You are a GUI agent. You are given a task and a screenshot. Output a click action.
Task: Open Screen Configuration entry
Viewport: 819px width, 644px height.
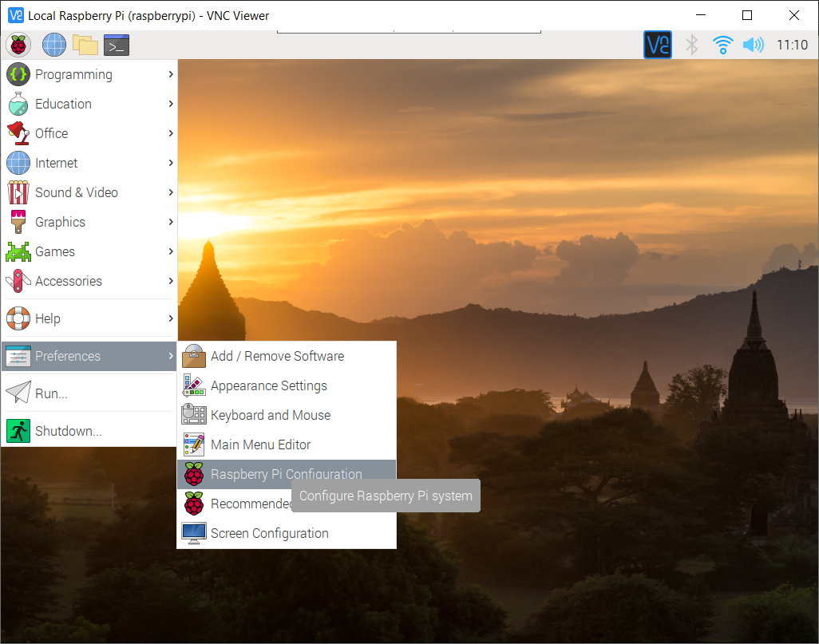287,533
